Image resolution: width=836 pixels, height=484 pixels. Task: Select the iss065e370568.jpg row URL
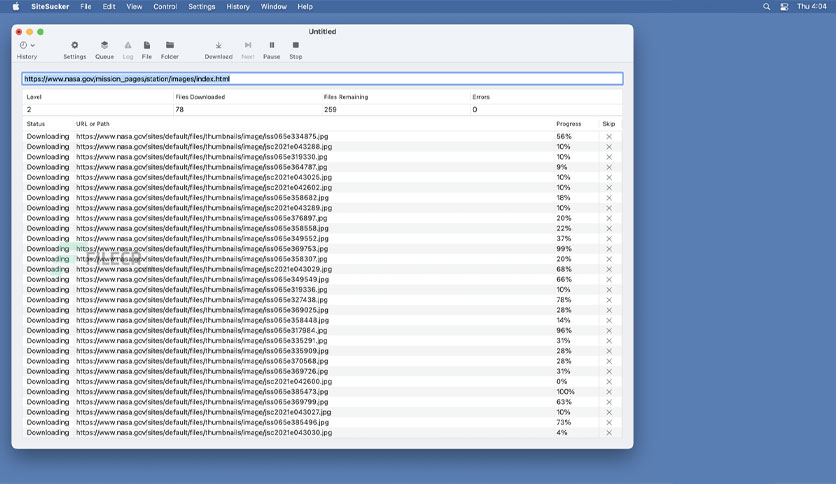202,361
